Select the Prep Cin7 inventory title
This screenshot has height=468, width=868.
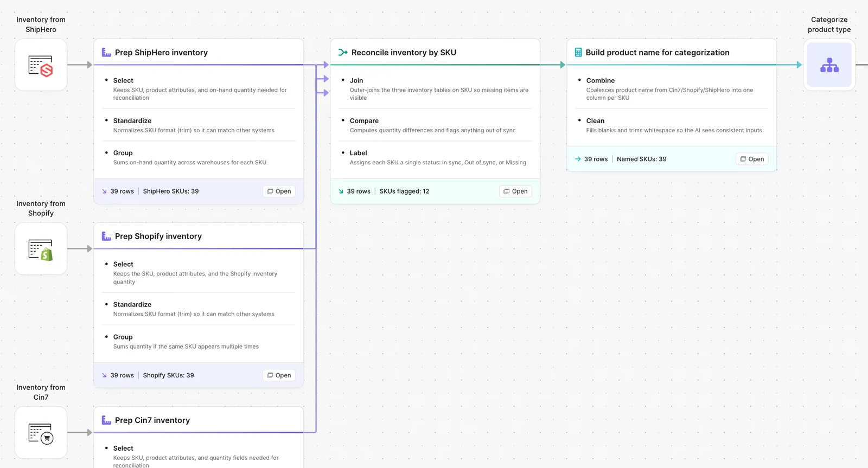152,420
